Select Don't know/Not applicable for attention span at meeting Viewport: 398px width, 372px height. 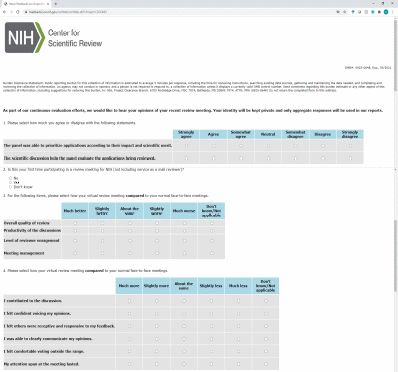[x=266, y=364]
